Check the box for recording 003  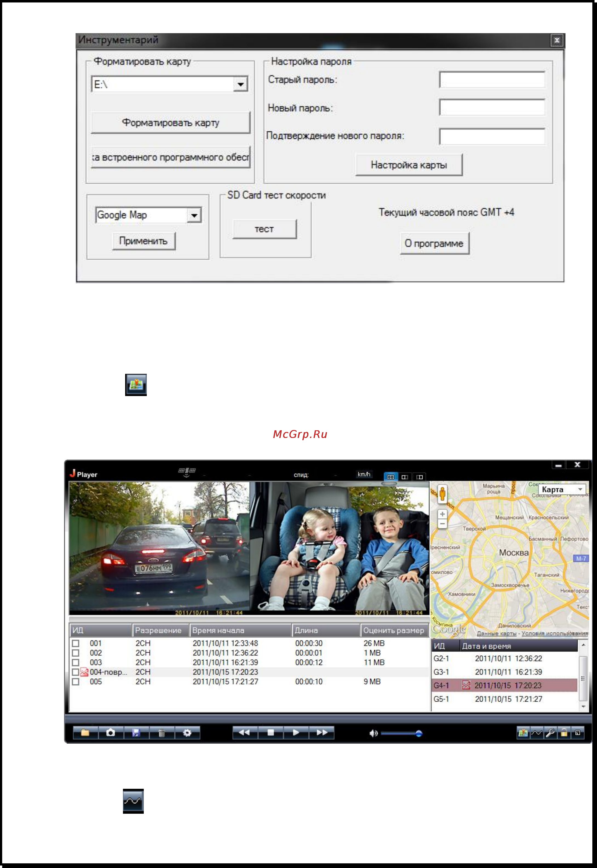click(x=76, y=662)
